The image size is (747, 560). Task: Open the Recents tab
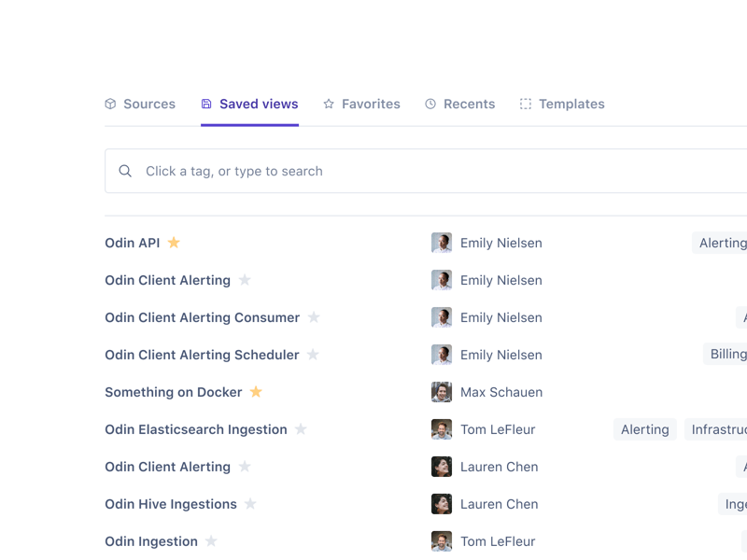(x=459, y=105)
